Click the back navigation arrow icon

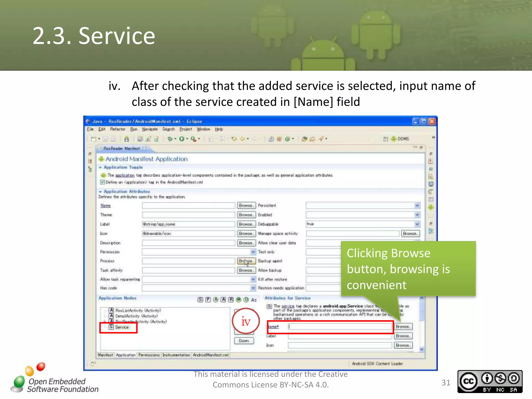pos(243,139)
